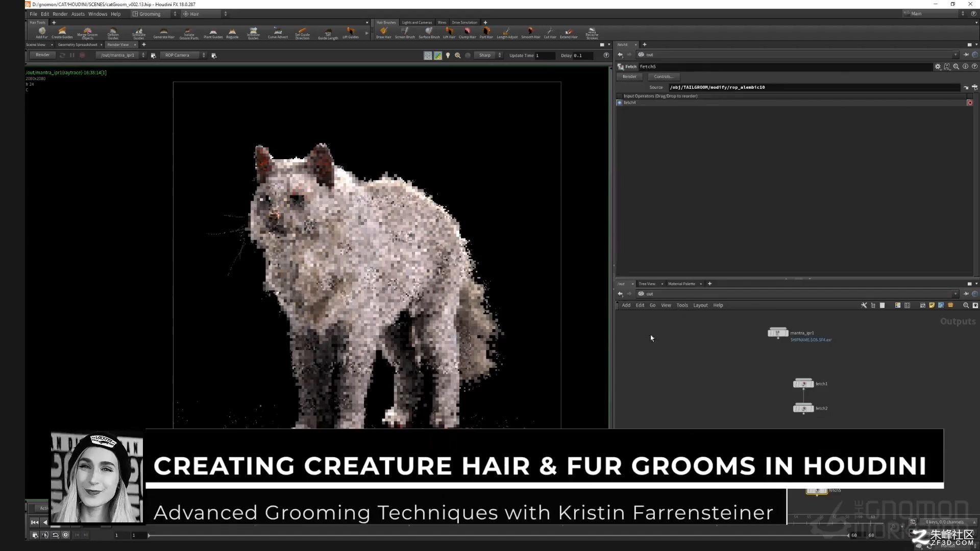
Task: Click the Isolate Groom Parts tool
Action: coord(188,33)
